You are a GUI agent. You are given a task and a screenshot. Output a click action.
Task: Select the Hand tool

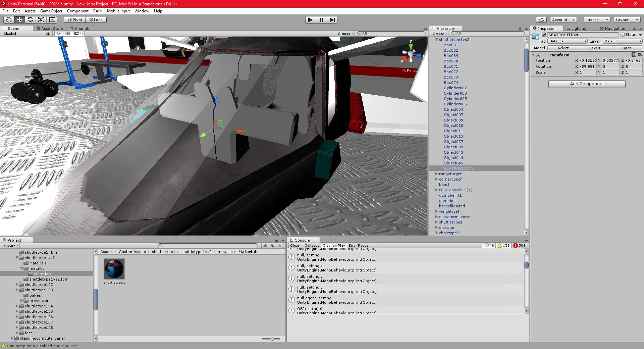(9, 20)
